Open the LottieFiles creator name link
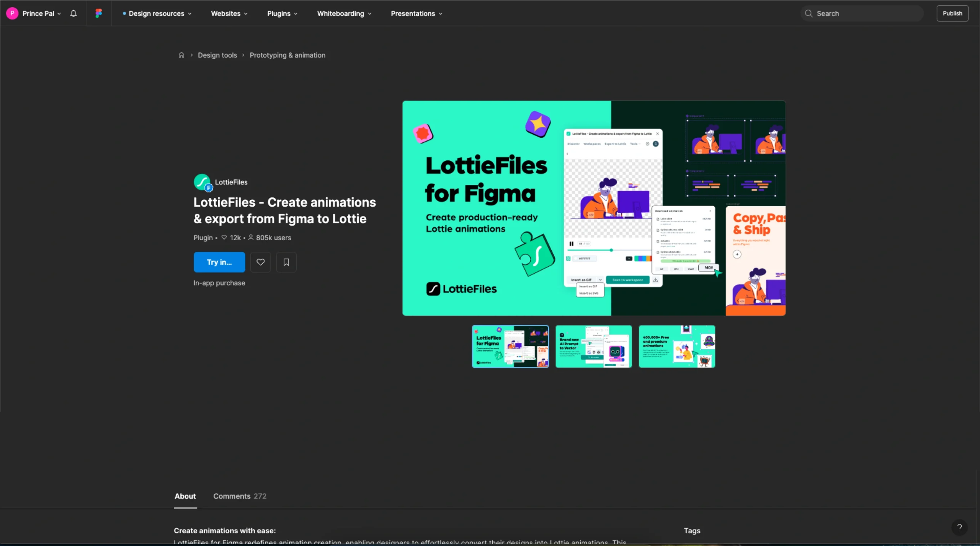The image size is (980, 546). 231,182
